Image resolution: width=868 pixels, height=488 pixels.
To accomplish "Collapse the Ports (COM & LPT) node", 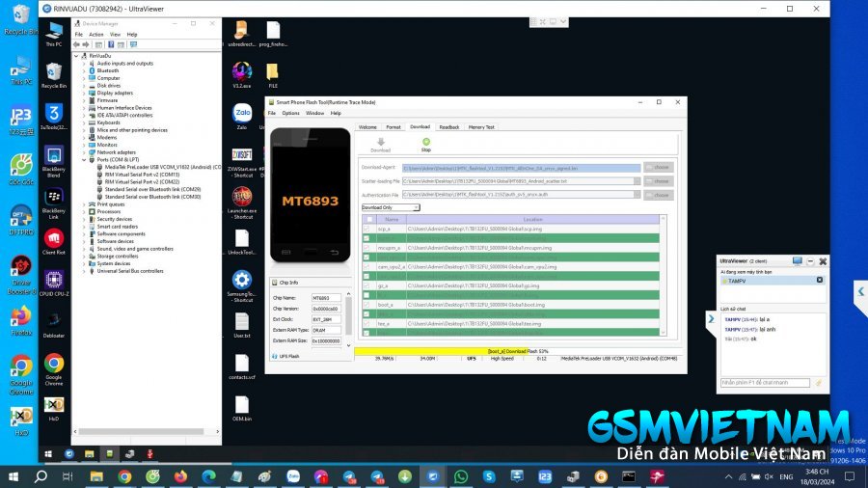I will (85, 160).
